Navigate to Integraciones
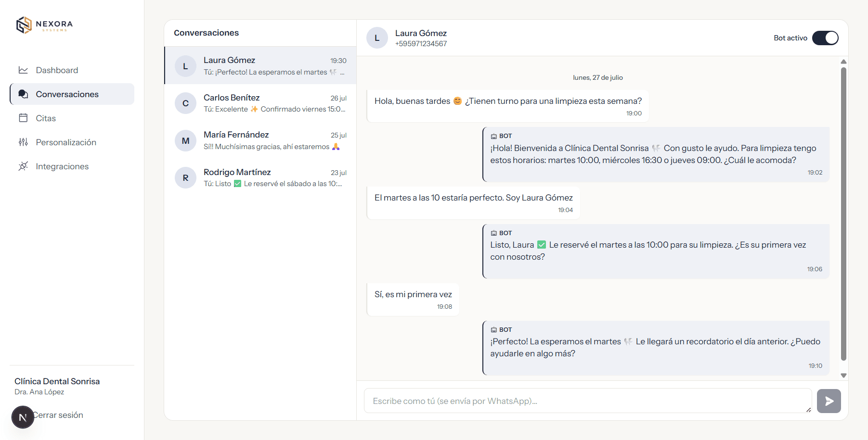This screenshot has width=868, height=440. [72, 166]
